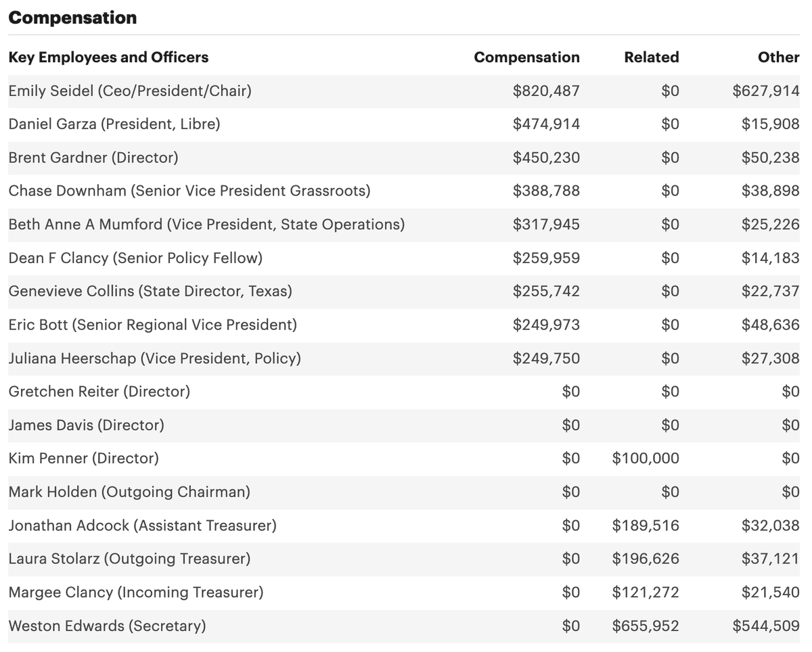Select Juliana Heerschap (Vice President, Policy)
This screenshot has width=812, height=652.
[155, 358]
